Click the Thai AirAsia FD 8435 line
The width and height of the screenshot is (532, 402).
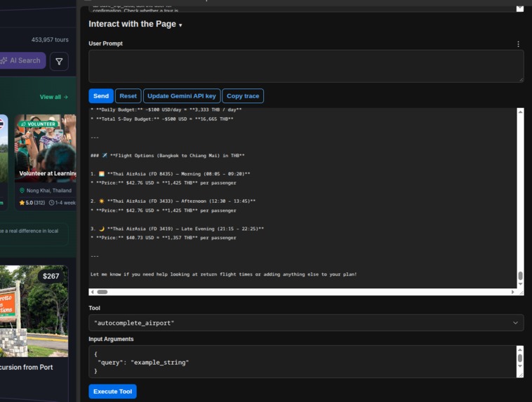point(171,174)
